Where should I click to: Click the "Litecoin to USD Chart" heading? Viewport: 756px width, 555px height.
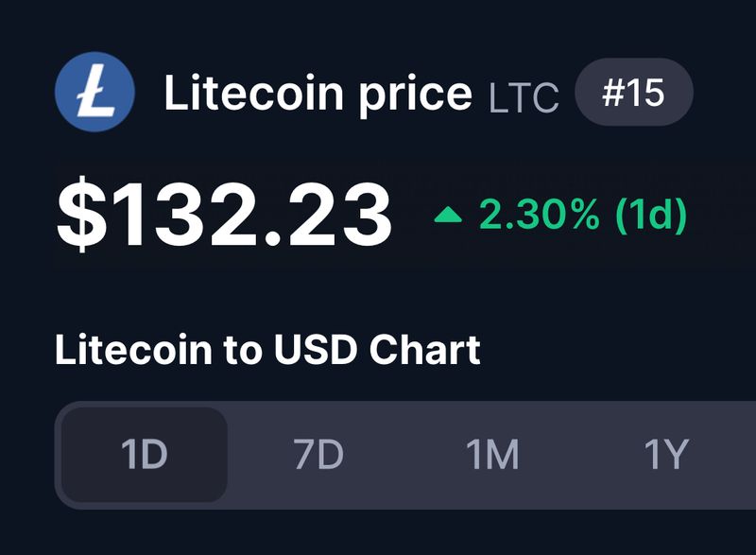[x=267, y=351]
